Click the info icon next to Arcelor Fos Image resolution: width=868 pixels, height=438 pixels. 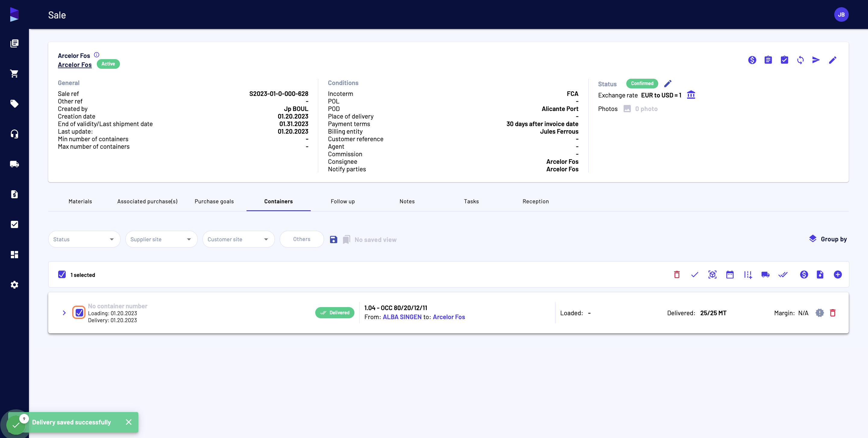coord(97,55)
